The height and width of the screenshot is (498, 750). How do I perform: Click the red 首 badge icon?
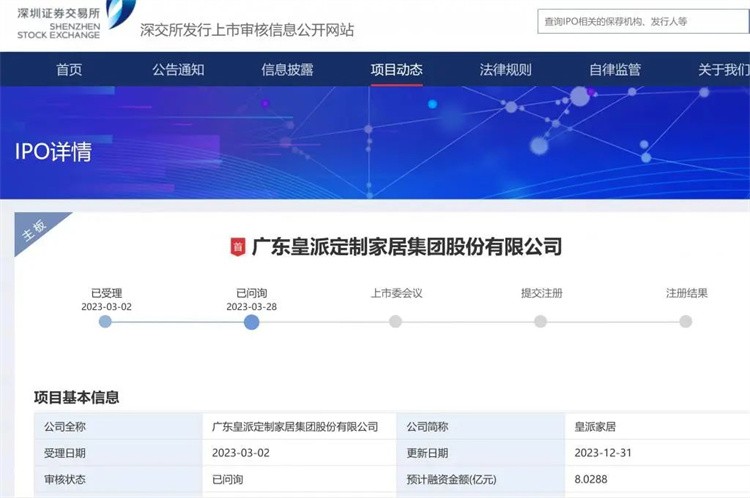click(238, 247)
